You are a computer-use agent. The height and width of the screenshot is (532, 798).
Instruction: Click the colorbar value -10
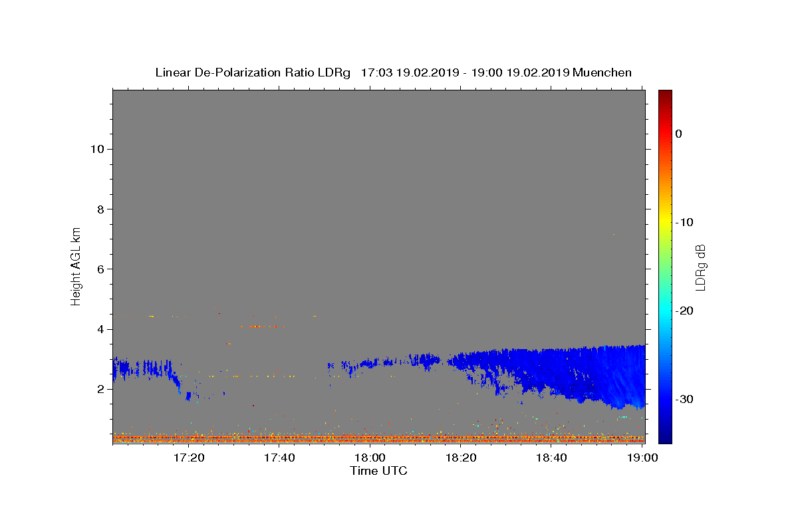point(685,222)
